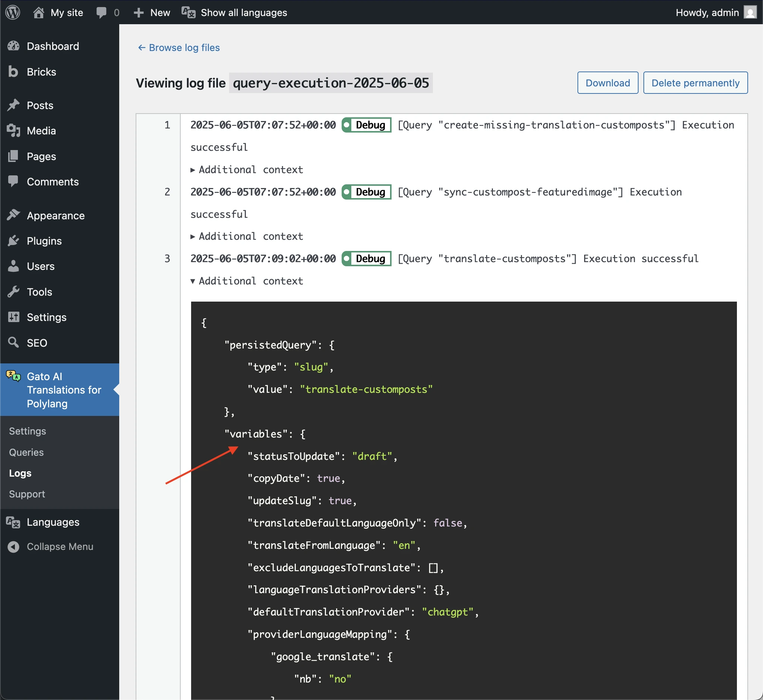Select the Media library icon
This screenshot has height=700, width=763.
tap(14, 130)
